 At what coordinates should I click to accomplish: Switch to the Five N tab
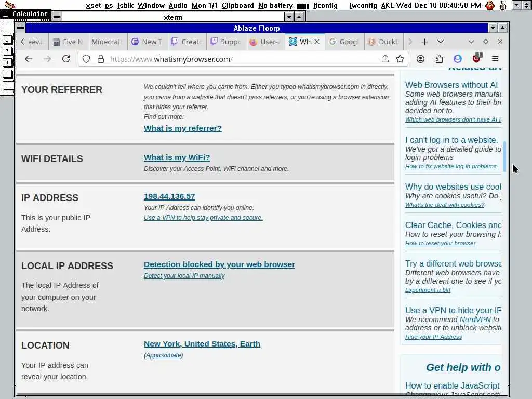click(x=68, y=42)
